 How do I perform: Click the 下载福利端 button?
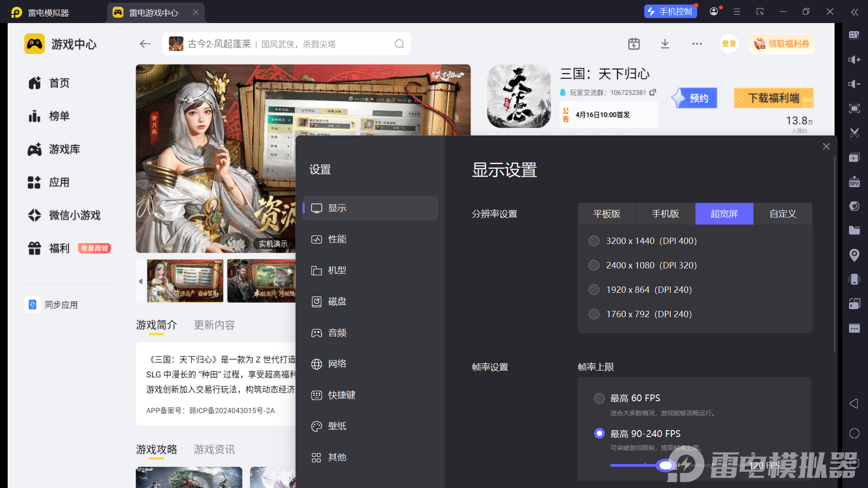(x=774, y=98)
